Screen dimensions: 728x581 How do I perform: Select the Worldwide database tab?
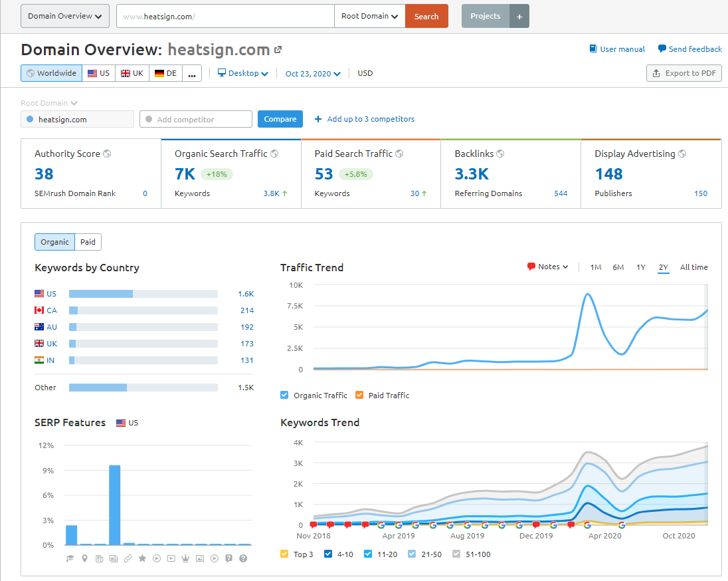click(x=52, y=73)
